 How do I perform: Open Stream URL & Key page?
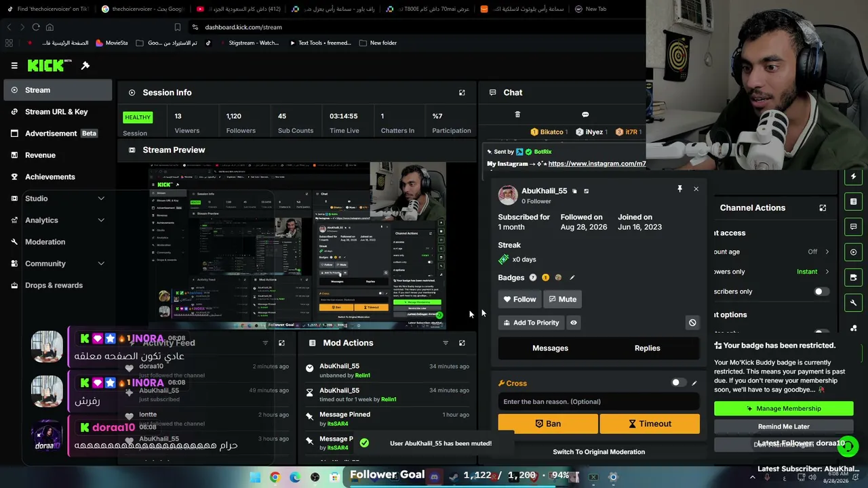coord(58,112)
